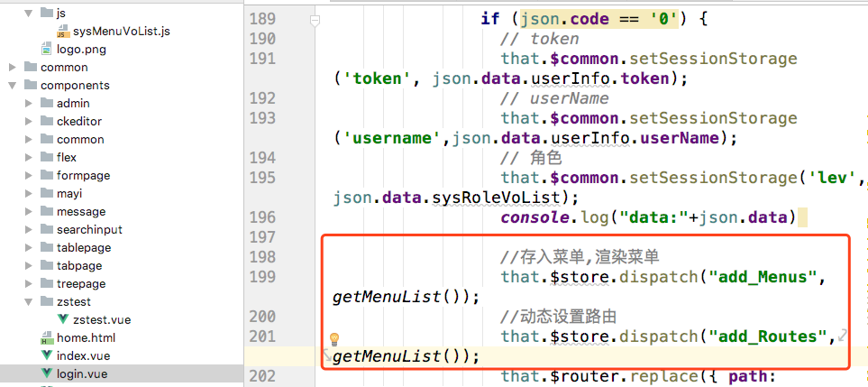
Task: Click the message folder icon
Action: coord(47,211)
